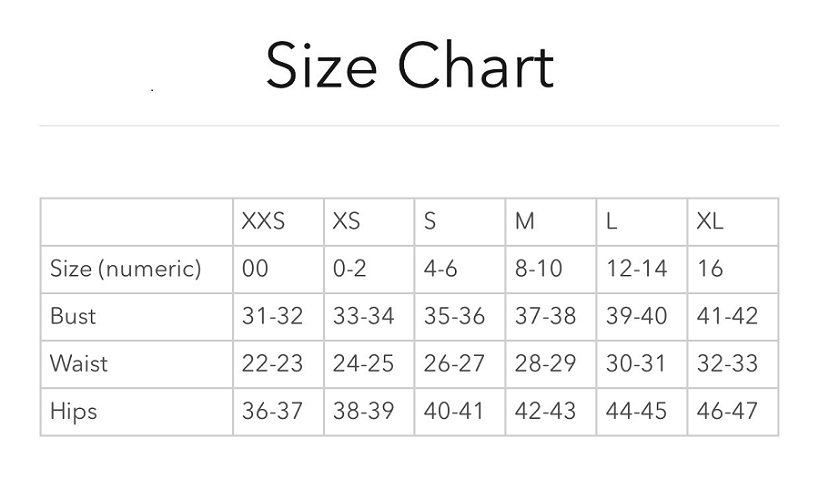Click the S size column header

tap(430, 221)
